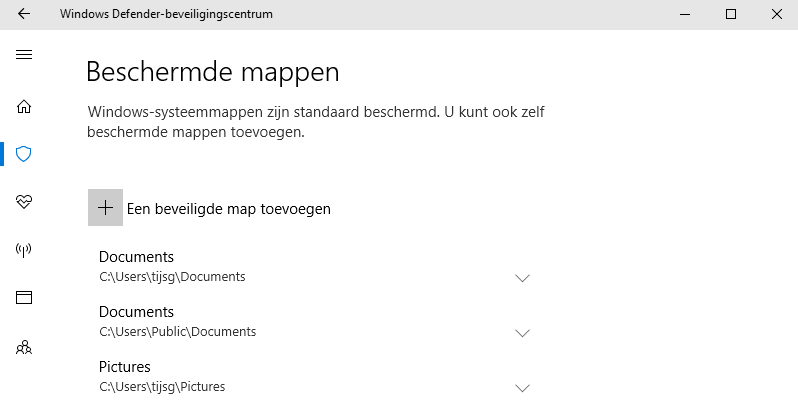The image size is (798, 412).
Task: Expand the tijsg Documents folder chevron
Action: pyautogui.click(x=521, y=278)
